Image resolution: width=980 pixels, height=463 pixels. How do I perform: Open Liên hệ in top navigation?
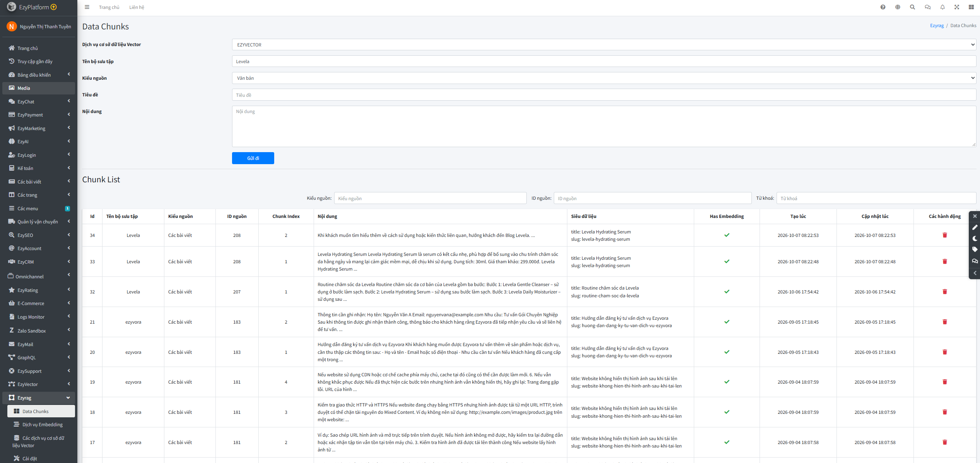tap(137, 7)
